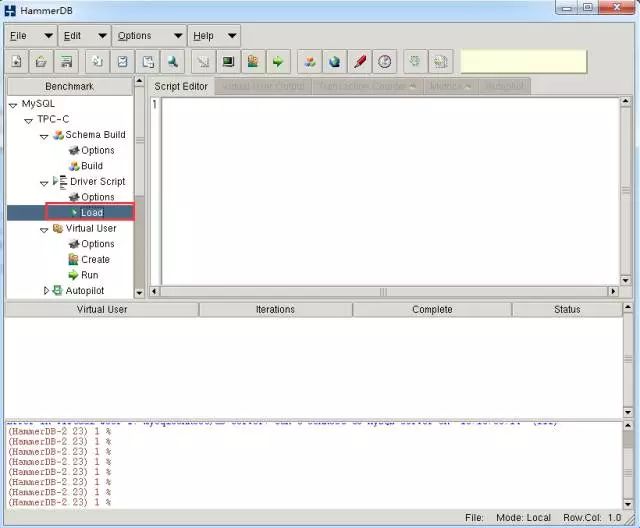Screen dimensions: 640x528
Task: Click the Script Editor horizontal scroll right arrow
Action: (613, 291)
